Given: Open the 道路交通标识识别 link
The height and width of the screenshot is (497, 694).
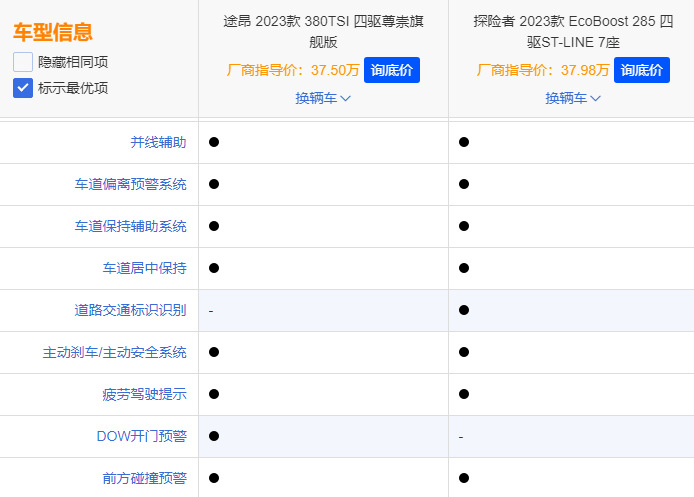Looking at the screenshot, I should coord(130,310).
